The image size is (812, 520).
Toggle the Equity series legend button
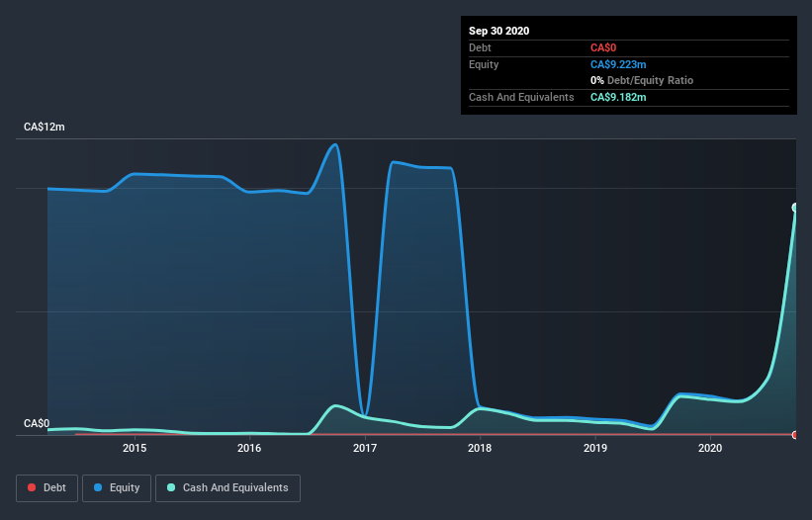(x=117, y=488)
